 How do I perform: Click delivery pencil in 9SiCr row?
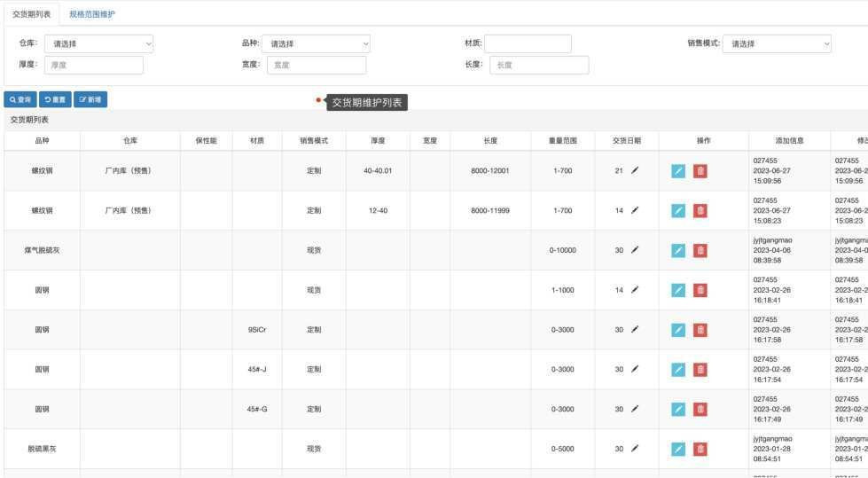point(635,330)
